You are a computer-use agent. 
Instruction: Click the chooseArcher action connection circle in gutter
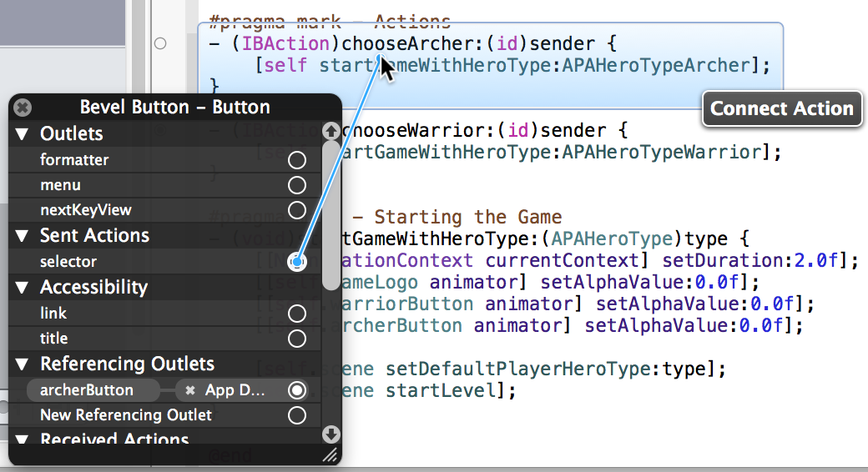(160, 43)
